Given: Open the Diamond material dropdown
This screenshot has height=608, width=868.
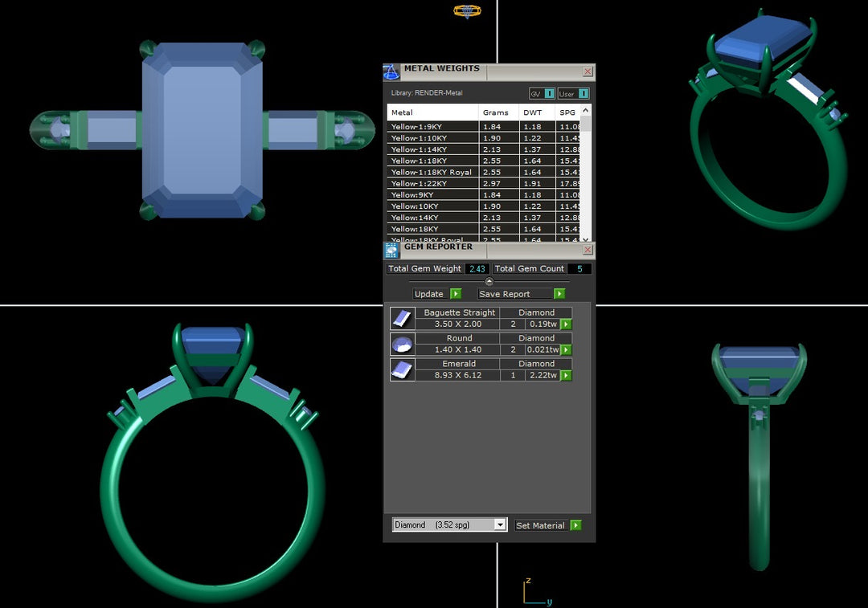Looking at the screenshot, I should coord(449,524).
